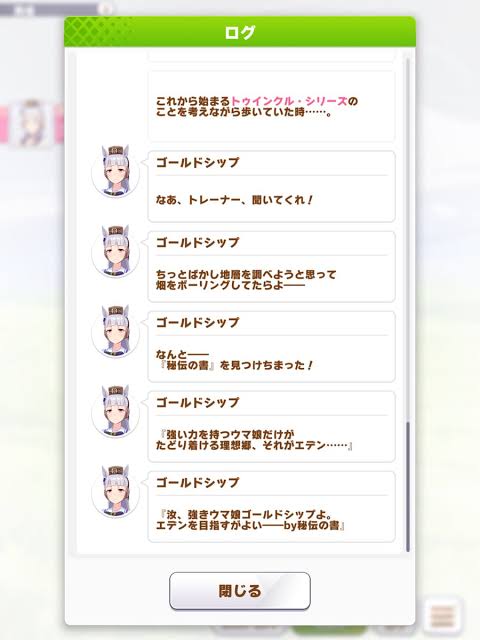
Task: Click Gold Ship avatar beside 理想郷 message
Action: pos(116,412)
